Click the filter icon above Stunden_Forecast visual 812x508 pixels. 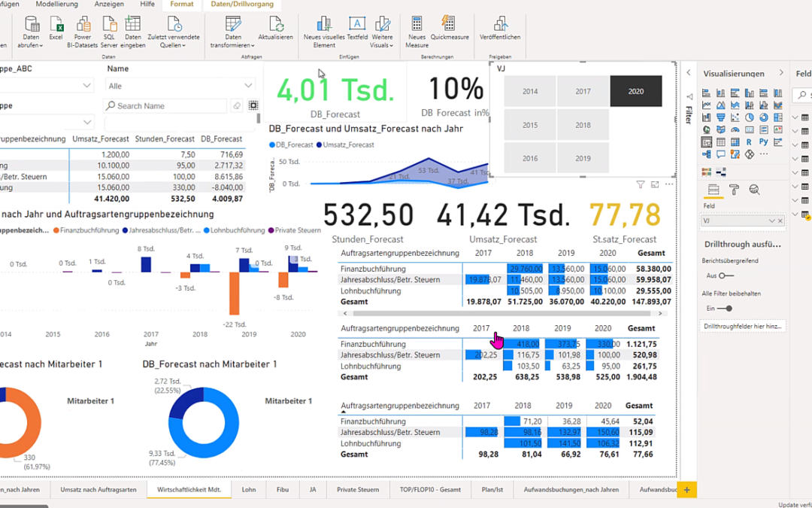coord(641,184)
